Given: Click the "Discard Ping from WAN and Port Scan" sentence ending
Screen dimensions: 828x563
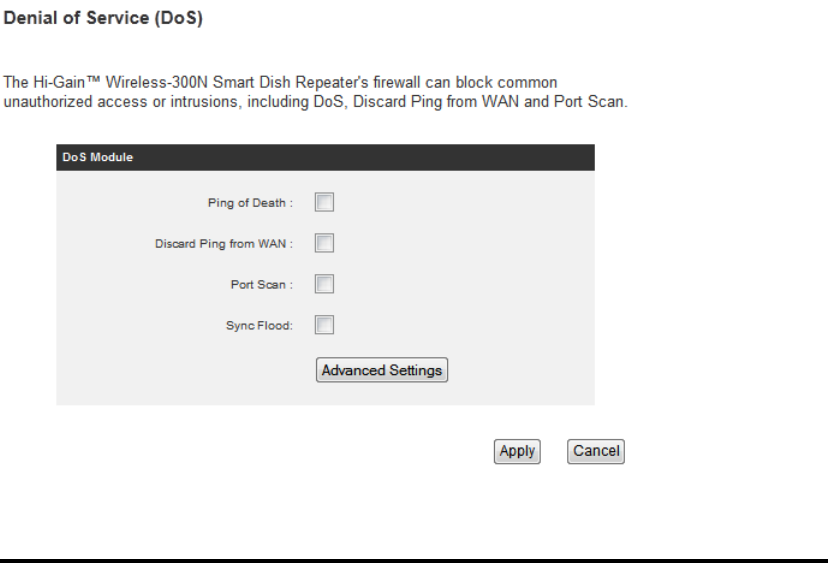Looking at the screenshot, I should pyautogui.click(x=490, y=101).
